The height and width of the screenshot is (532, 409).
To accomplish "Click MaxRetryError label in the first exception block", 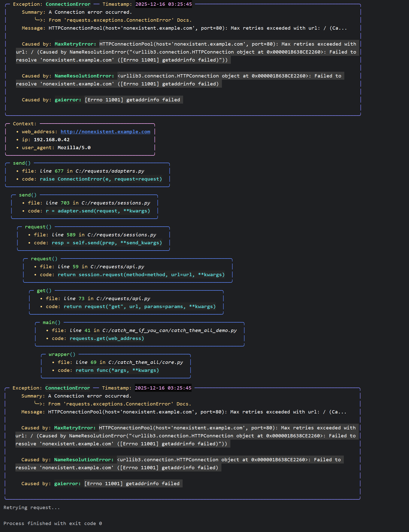I will [x=75, y=44].
